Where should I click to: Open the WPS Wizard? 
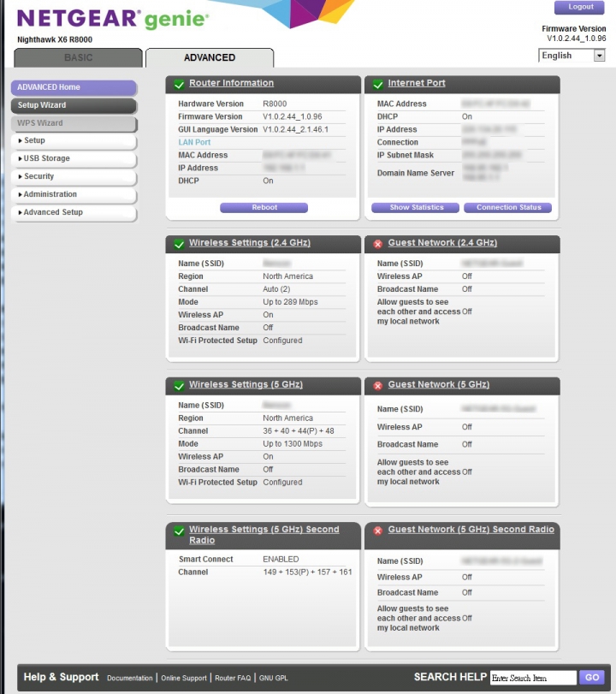(x=74, y=123)
